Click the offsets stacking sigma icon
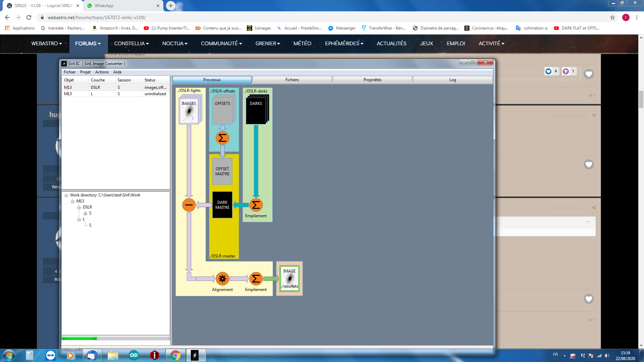This screenshot has height=362, width=644. click(x=222, y=138)
